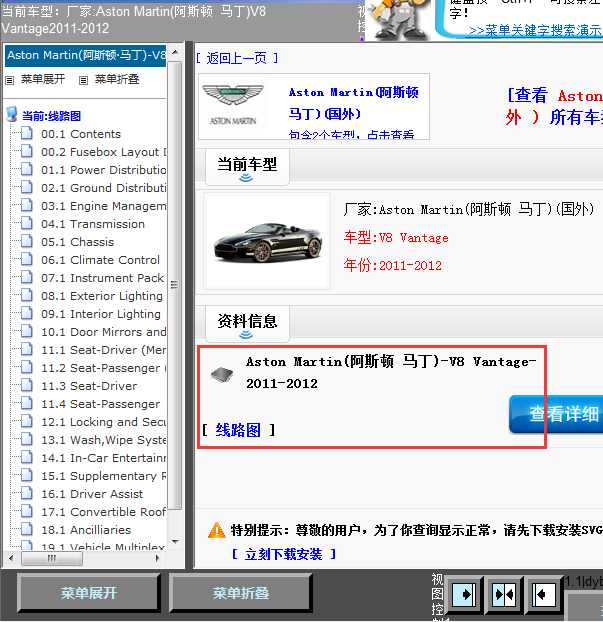Click 返回上一页 link to go back

[x=237, y=58]
